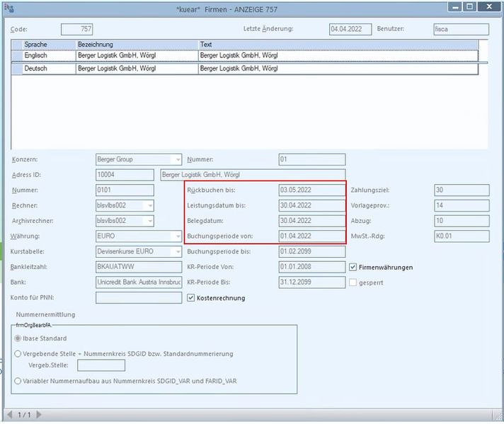
Task: Close the Firmen window
Action: pyautogui.click(x=489, y=7)
